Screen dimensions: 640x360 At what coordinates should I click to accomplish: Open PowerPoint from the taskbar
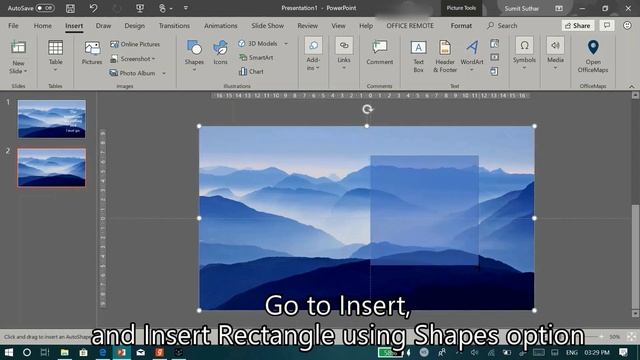click(122, 352)
